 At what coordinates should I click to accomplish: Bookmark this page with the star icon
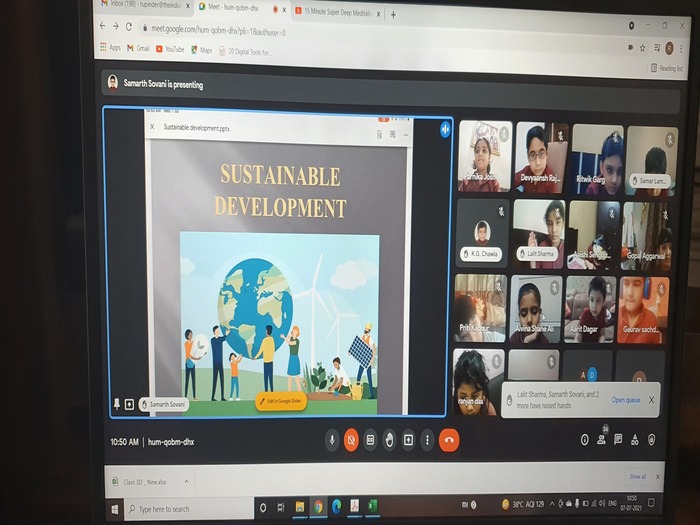pos(642,47)
